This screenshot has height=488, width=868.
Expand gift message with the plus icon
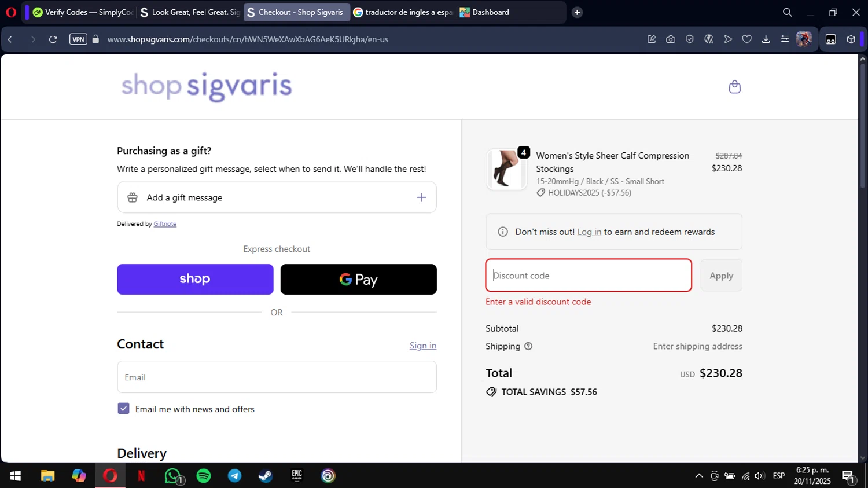(x=421, y=197)
